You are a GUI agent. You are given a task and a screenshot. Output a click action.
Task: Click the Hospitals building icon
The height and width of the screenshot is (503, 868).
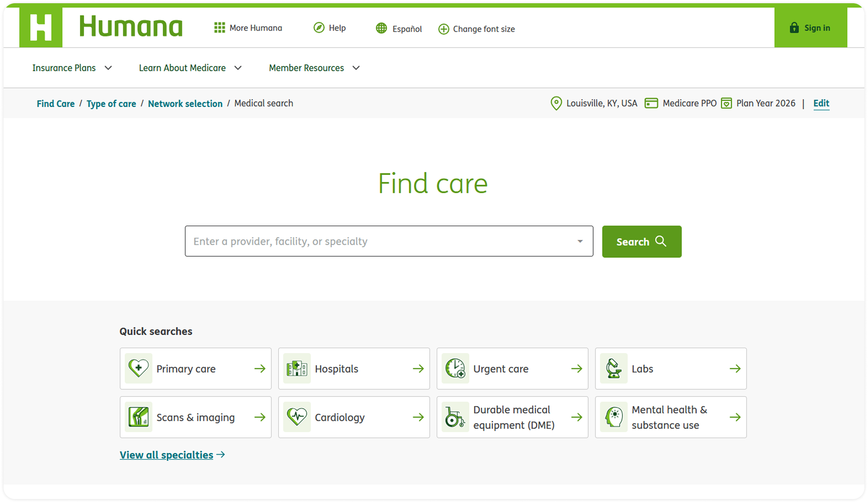tap(297, 368)
